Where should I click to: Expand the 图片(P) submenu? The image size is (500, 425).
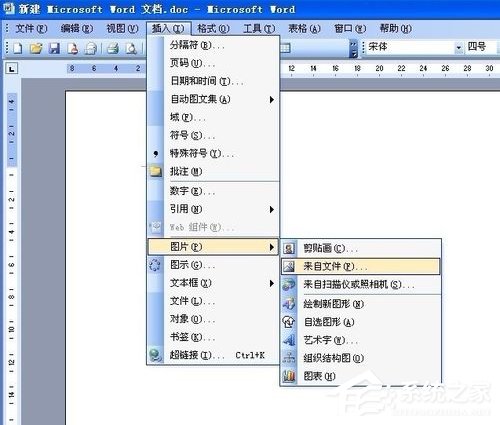(213, 247)
